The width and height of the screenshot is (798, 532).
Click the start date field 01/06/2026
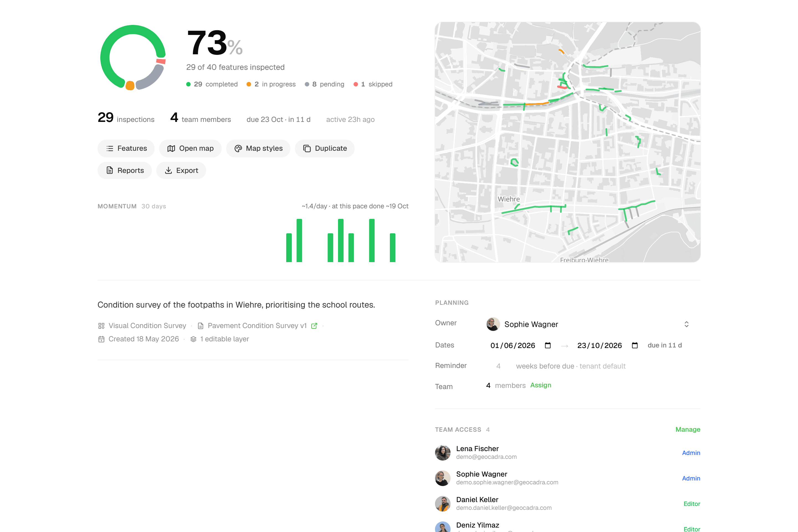(513, 346)
